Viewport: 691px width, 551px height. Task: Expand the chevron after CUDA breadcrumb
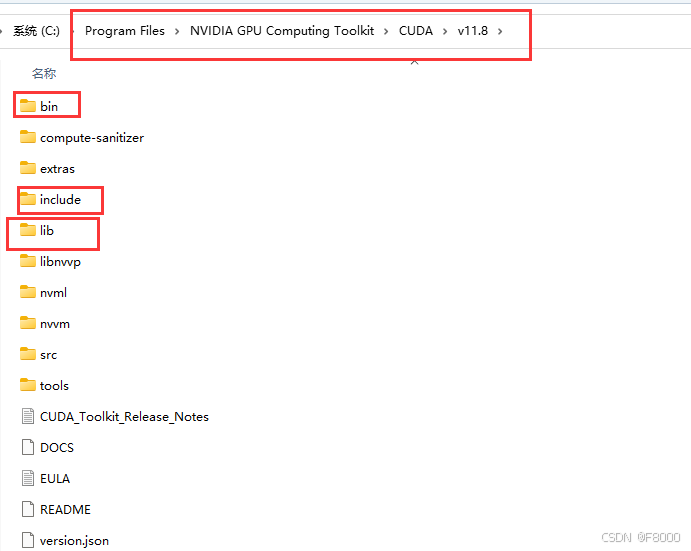(x=445, y=31)
